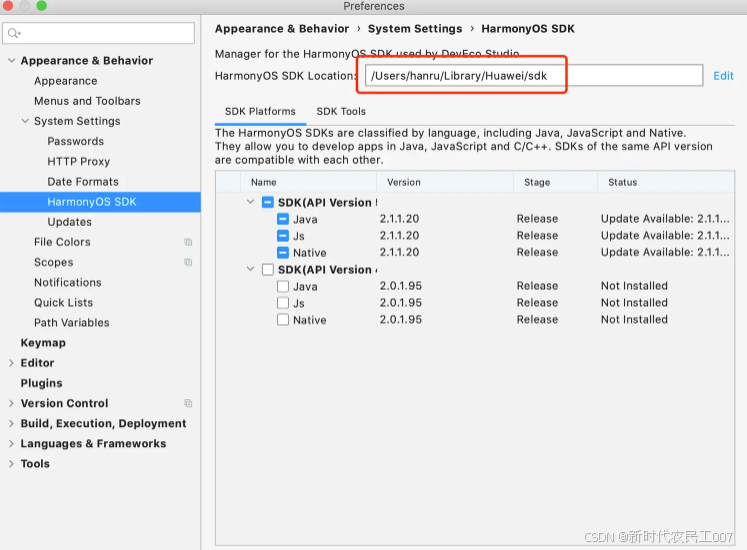Click 'Update Available' status in Java row
The width and height of the screenshot is (747, 550).
pos(665,219)
